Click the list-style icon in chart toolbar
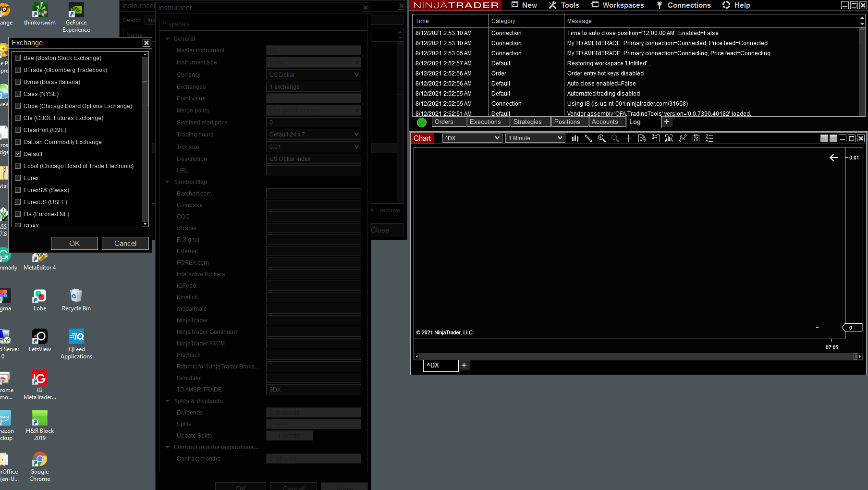Image resolution: width=868 pixels, height=490 pixels. click(709, 138)
